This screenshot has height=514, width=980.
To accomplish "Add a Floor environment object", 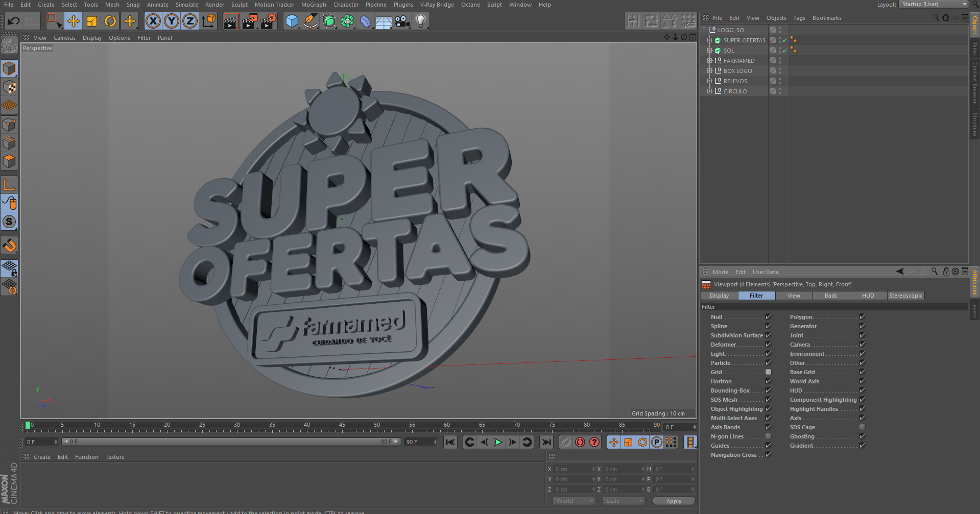I will [x=384, y=21].
